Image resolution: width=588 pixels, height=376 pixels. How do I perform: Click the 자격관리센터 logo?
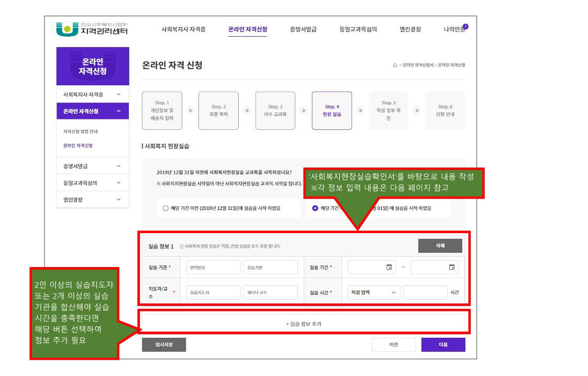92,29
